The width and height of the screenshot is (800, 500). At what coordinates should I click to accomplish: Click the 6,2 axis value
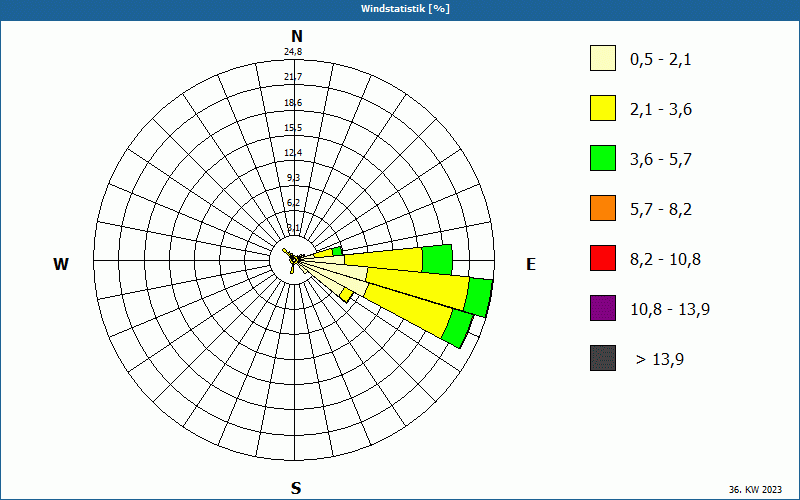point(293,203)
